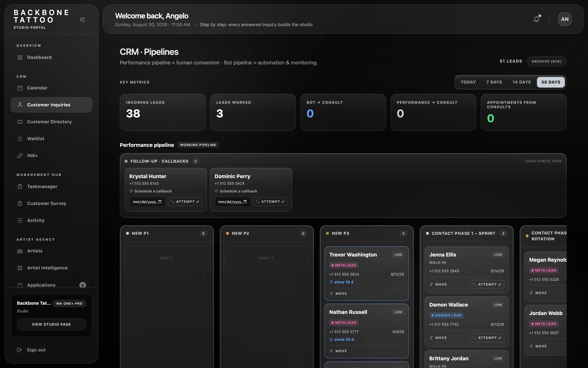Open calendar picker in Dominic Perry's date field

(x=245, y=202)
